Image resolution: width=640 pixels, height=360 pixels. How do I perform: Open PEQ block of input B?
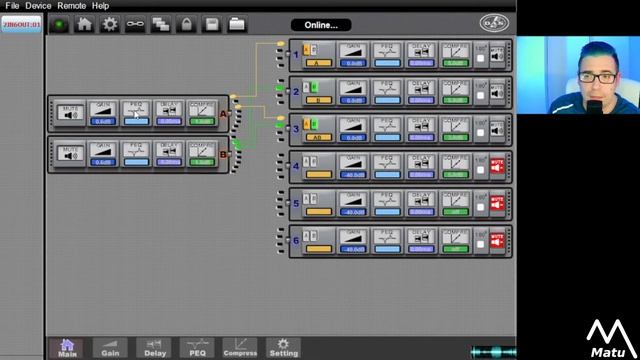(x=136, y=153)
